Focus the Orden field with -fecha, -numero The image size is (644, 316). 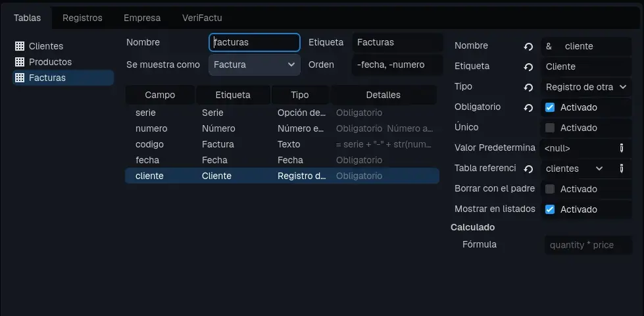click(x=397, y=65)
